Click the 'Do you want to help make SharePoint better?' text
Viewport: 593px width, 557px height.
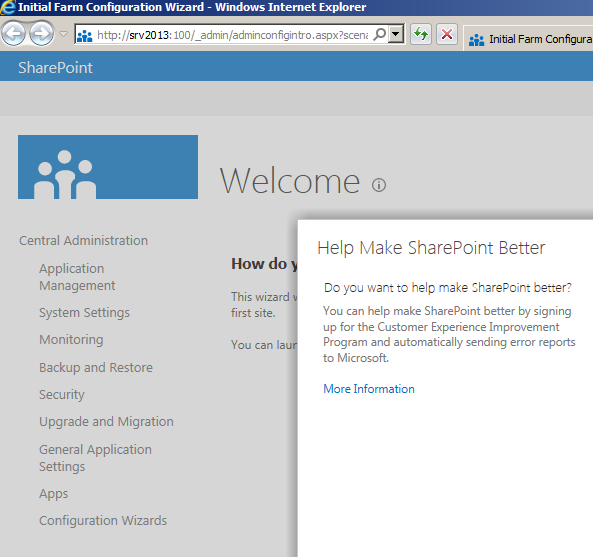(x=448, y=288)
